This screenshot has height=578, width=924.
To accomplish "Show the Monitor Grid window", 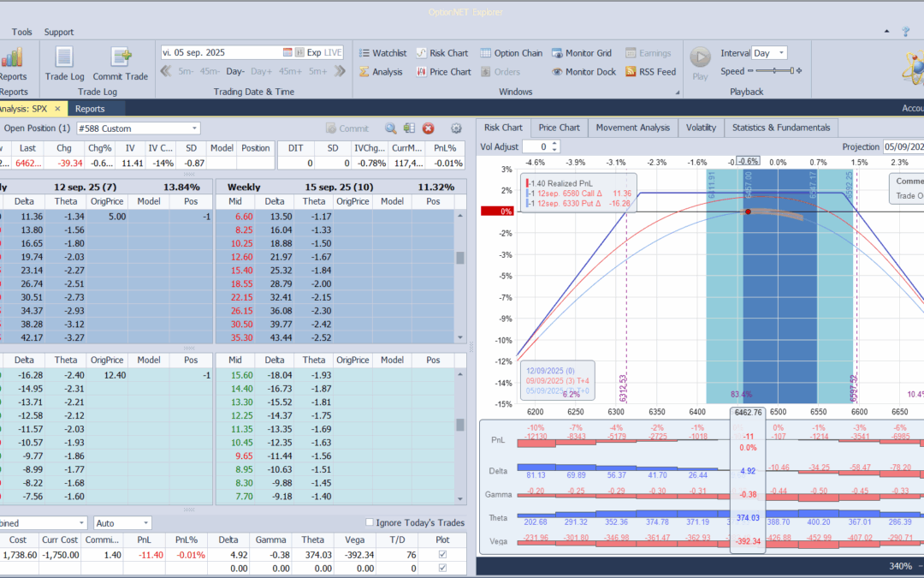I will pos(581,53).
